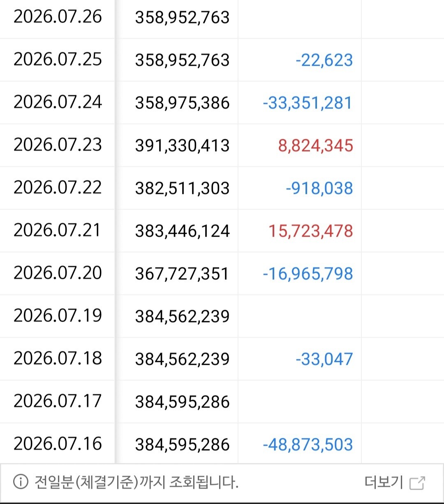Screen dimensions: 444x504
Task: Select balance 367,727,351 on 2026.07.20
Action: tap(182, 274)
